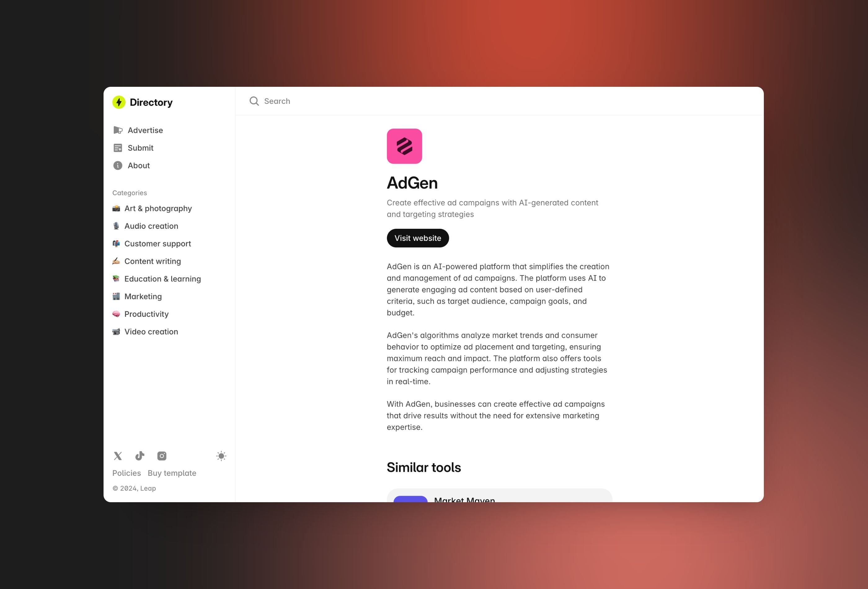Click the About navigation item
The height and width of the screenshot is (589, 868).
tap(139, 165)
